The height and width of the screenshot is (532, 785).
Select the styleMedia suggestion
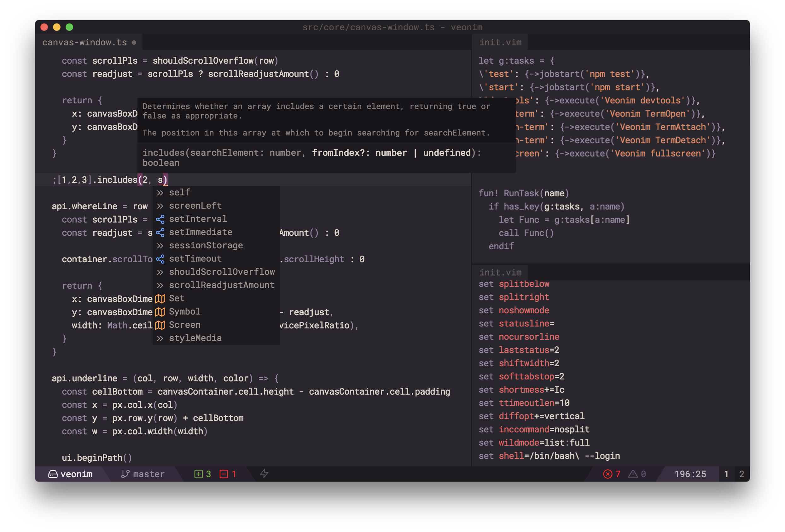[195, 338]
